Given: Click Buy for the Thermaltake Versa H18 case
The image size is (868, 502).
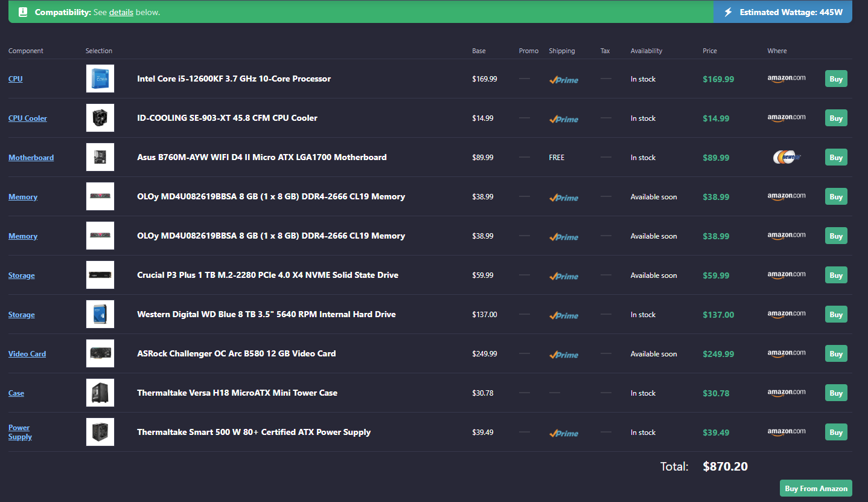Looking at the screenshot, I should point(836,393).
